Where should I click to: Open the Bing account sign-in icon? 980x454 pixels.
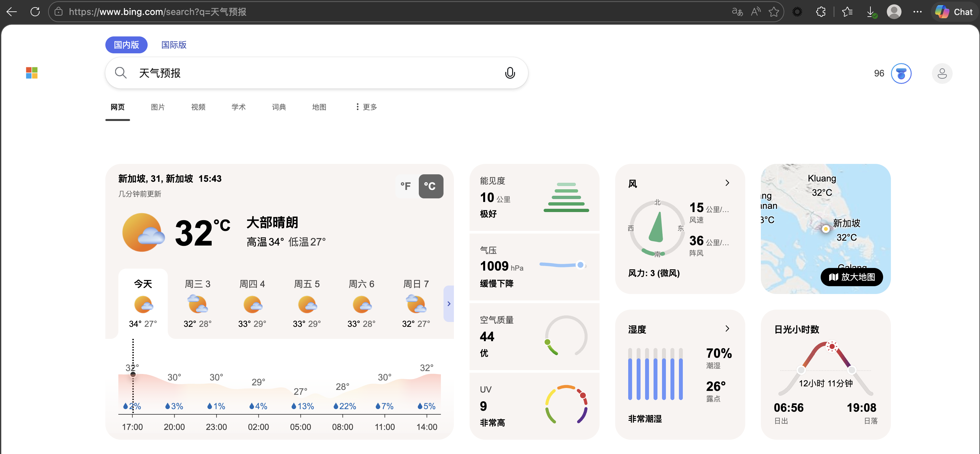tap(942, 73)
